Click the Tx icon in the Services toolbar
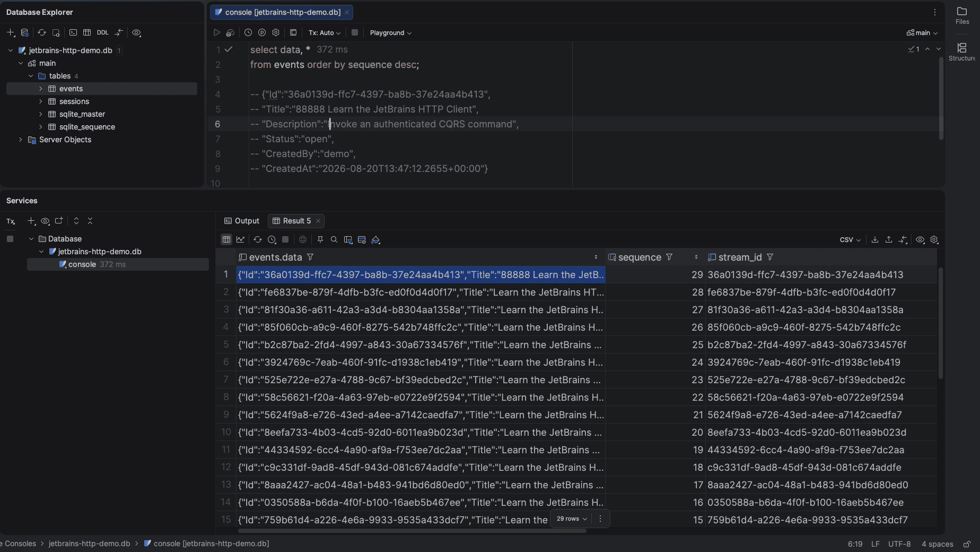 pos(11,221)
